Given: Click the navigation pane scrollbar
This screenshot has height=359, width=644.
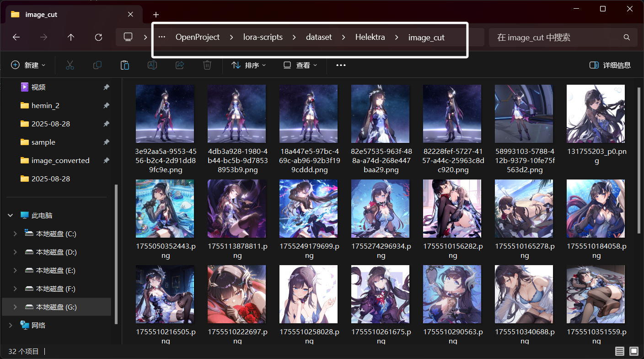Looking at the screenshot, I should tap(116, 254).
